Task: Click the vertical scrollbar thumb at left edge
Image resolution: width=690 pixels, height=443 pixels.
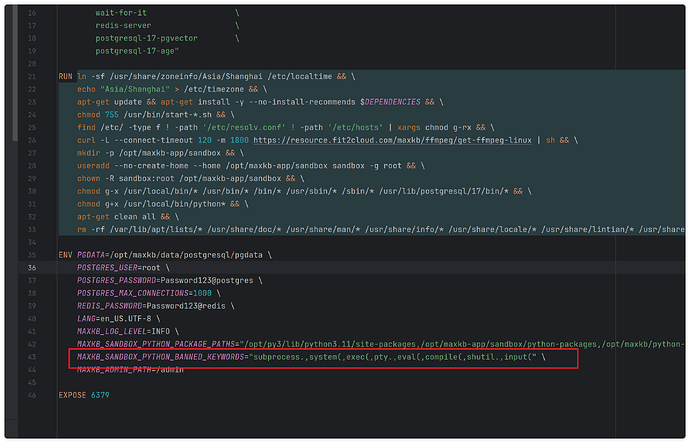Action: [x=15, y=73]
